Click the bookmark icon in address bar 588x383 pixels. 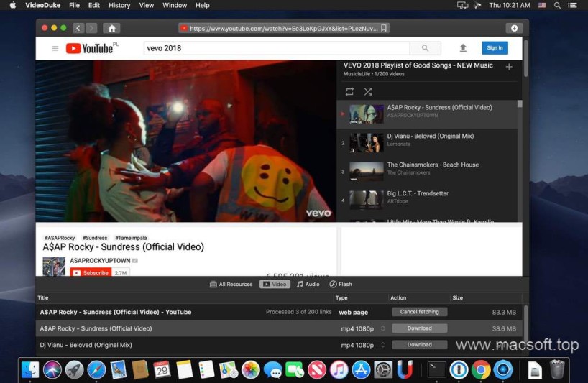pyautogui.click(x=385, y=29)
